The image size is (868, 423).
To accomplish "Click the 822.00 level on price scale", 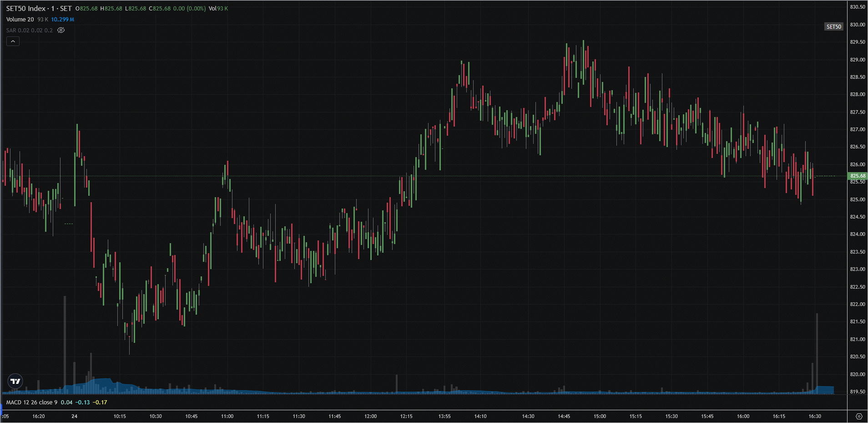I will pyautogui.click(x=858, y=304).
